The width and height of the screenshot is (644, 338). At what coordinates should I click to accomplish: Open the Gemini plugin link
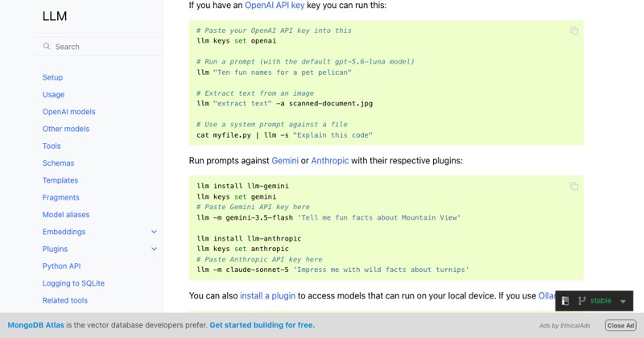285,161
